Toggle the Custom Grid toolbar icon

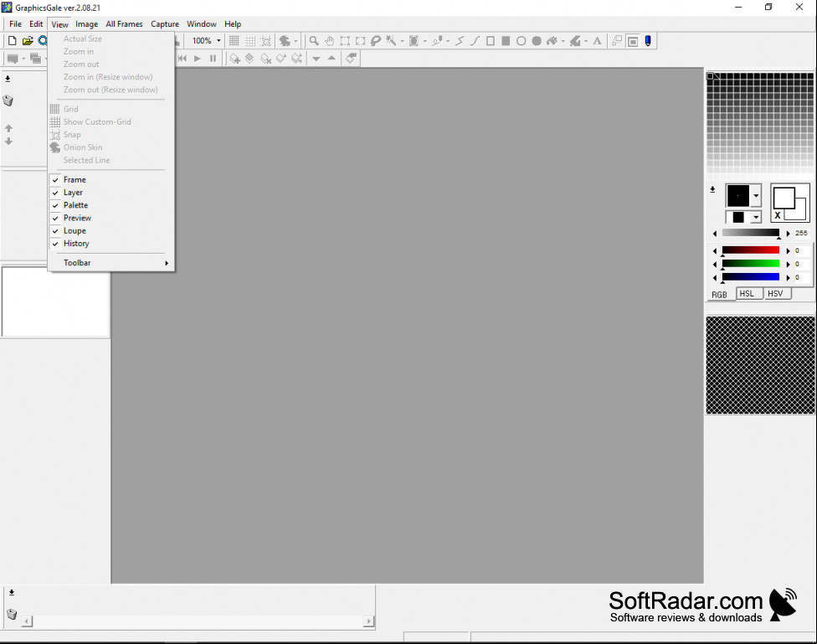(x=250, y=41)
